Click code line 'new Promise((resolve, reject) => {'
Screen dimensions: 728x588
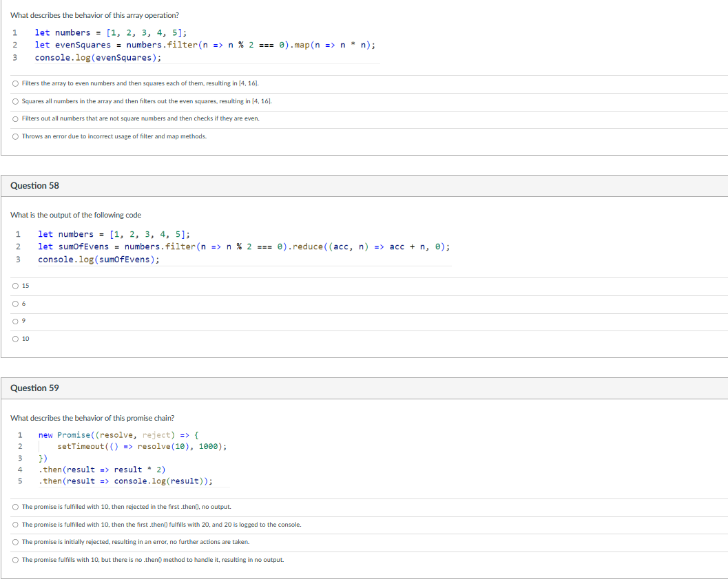click(118, 435)
